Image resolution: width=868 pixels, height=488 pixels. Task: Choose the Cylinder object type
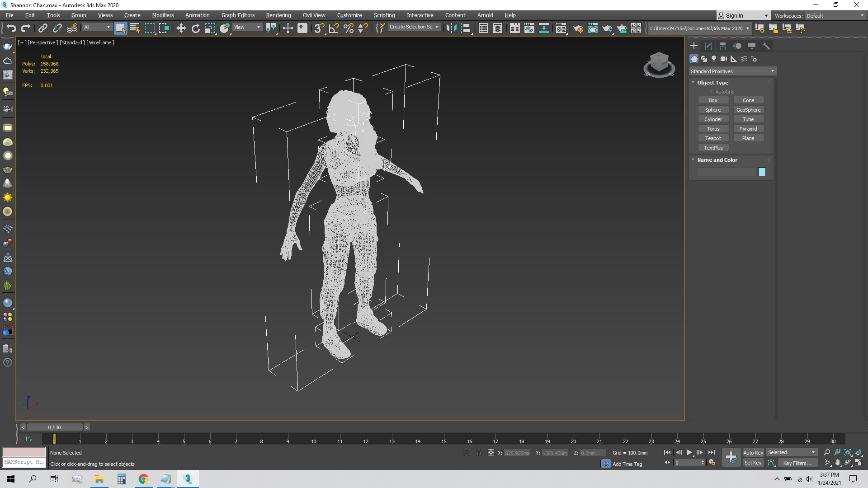coord(713,119)
